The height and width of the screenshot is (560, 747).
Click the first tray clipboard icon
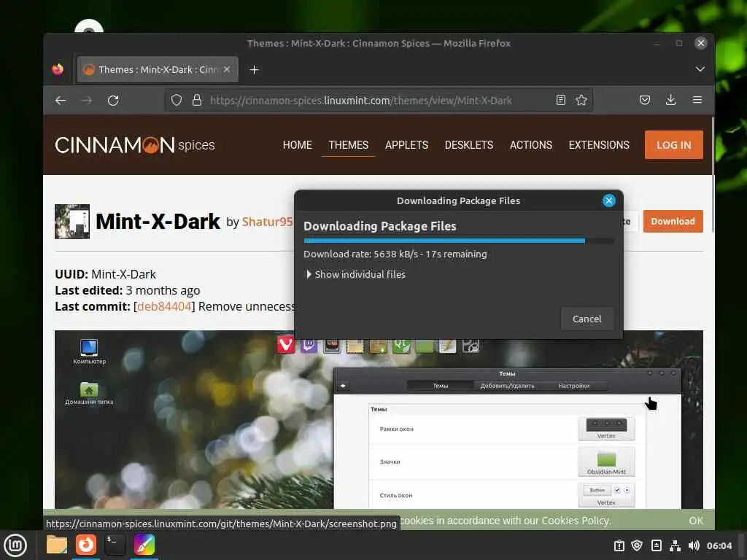(619, 545)
